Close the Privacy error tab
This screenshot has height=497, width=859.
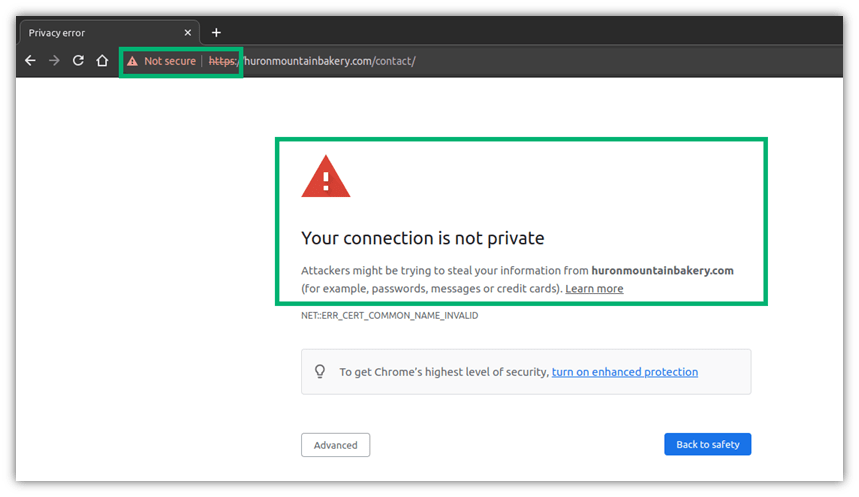tap(187, 33)
